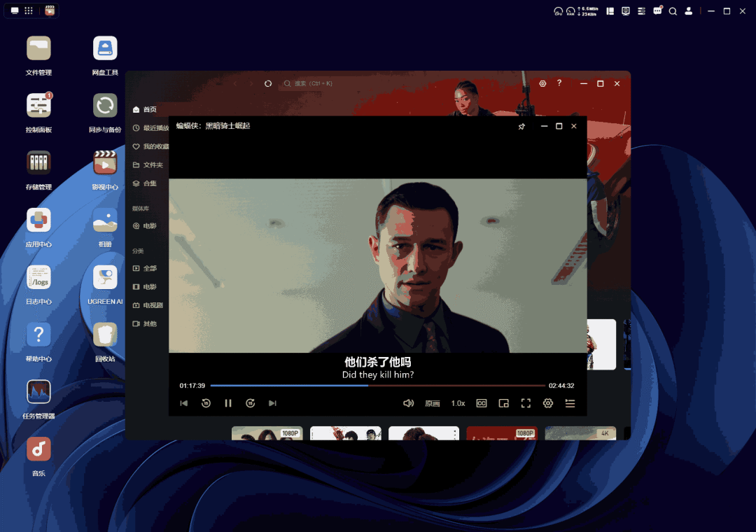Image resolution: width=756 pixels, height=532 pixels.
Task: Open the message notifications icon in top bar
Action: 657,10
